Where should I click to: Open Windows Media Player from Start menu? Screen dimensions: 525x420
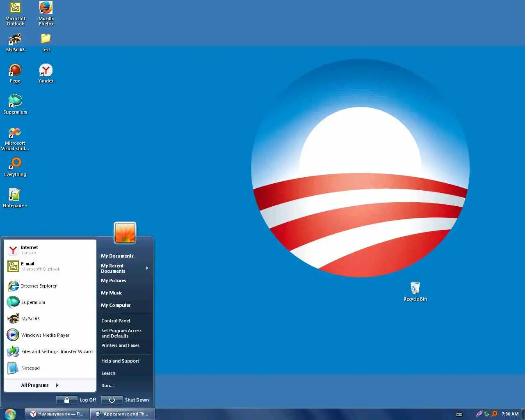tap(50, 335)
